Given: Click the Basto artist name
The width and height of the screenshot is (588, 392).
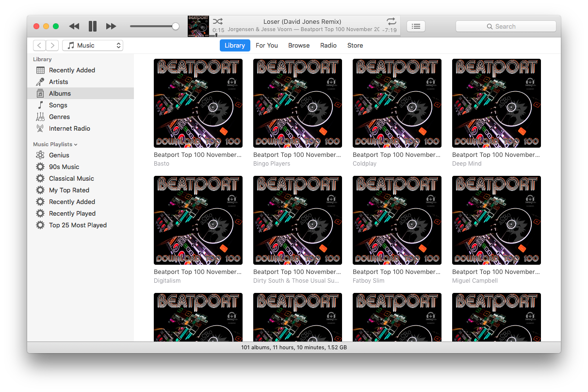Looking at the screenshot, I should tap(162, 164).
